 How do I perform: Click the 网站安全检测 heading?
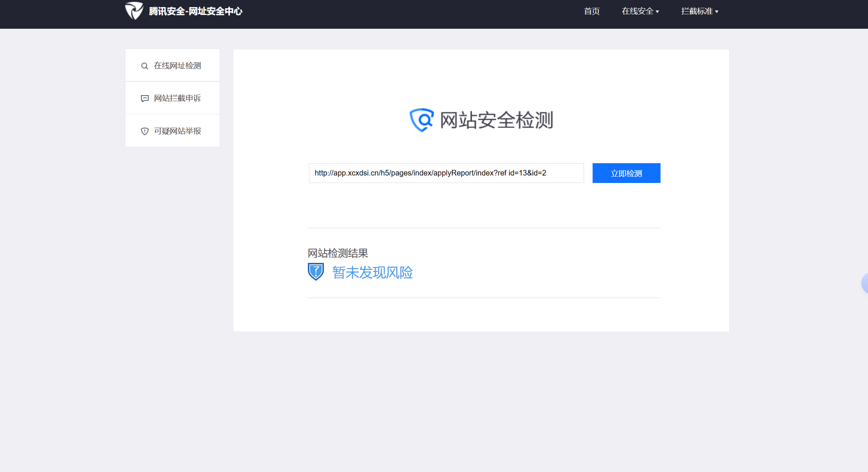pyautogui.click(x=496, y=120)
